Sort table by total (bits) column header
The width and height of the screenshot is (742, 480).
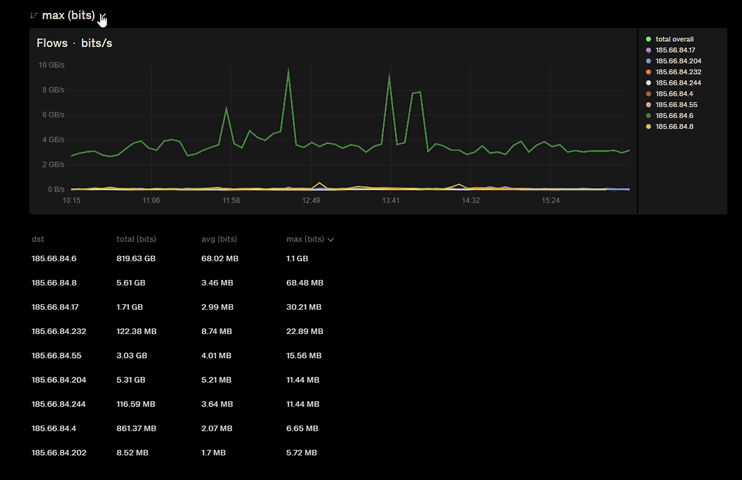[136, 240]
